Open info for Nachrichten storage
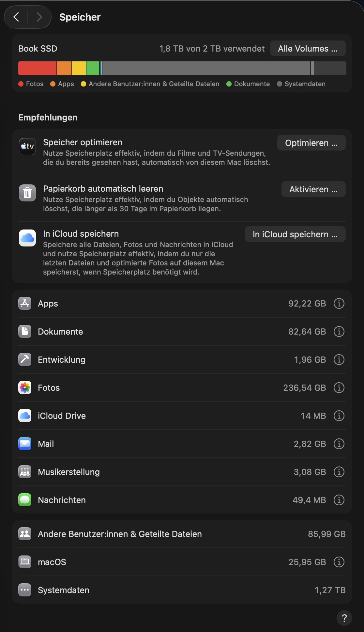 [x=339, y=500]
